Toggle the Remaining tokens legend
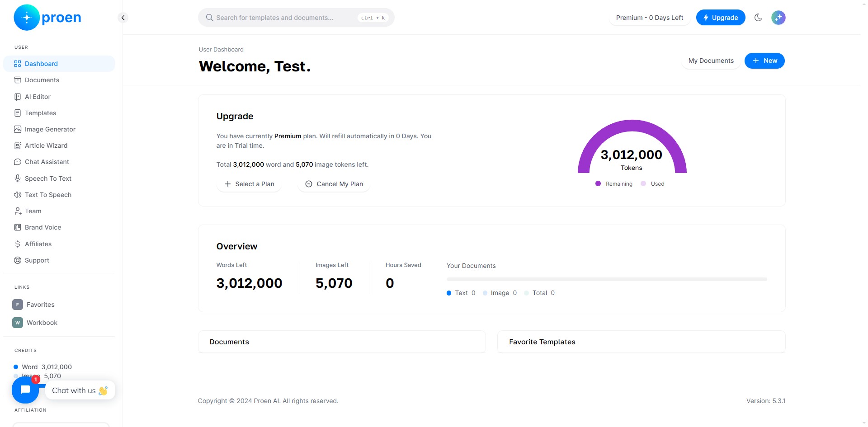This screenshot has width=868, height=427. point(613,183)
